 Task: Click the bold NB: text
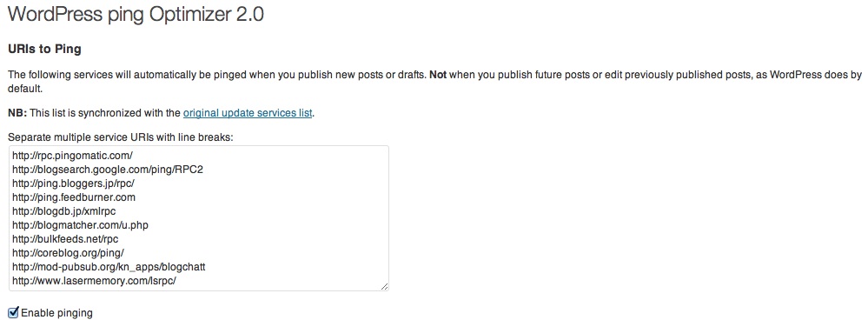point(17,114)
